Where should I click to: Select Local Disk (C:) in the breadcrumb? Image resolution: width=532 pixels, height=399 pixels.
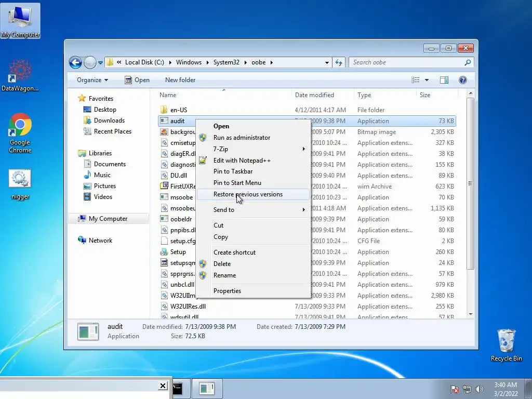pos(144,62)
